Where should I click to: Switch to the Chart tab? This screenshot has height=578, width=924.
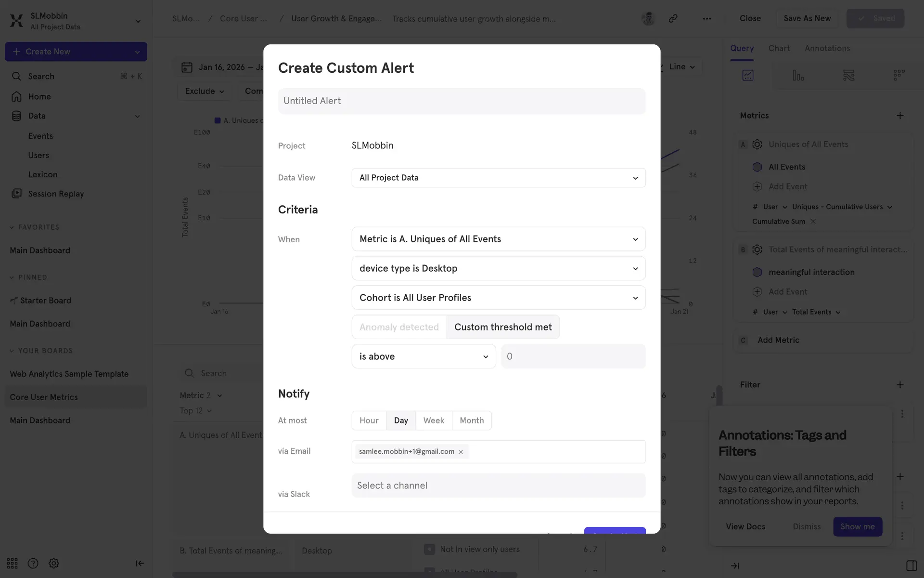(779, 48)
